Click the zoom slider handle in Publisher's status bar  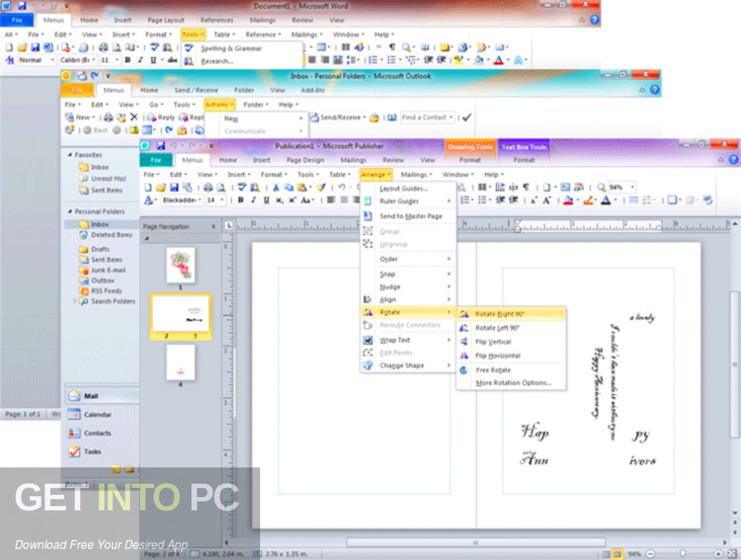click(682, 553)
